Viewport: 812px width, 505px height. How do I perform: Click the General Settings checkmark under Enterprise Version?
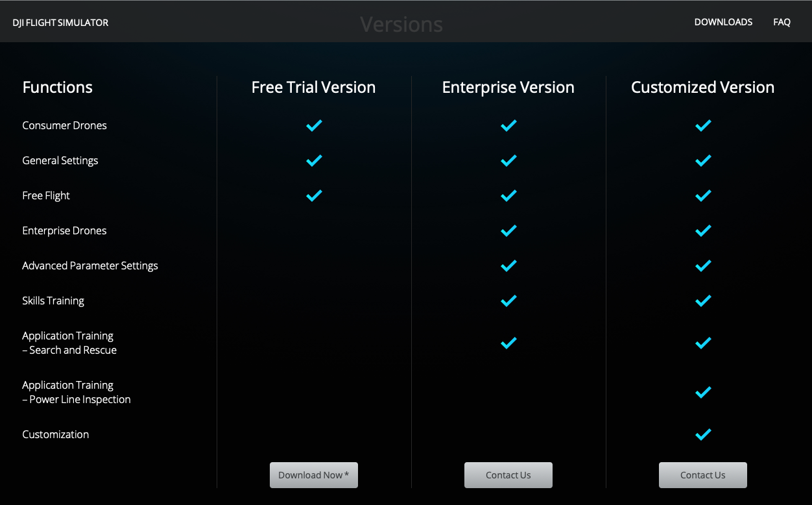(508, 160)
